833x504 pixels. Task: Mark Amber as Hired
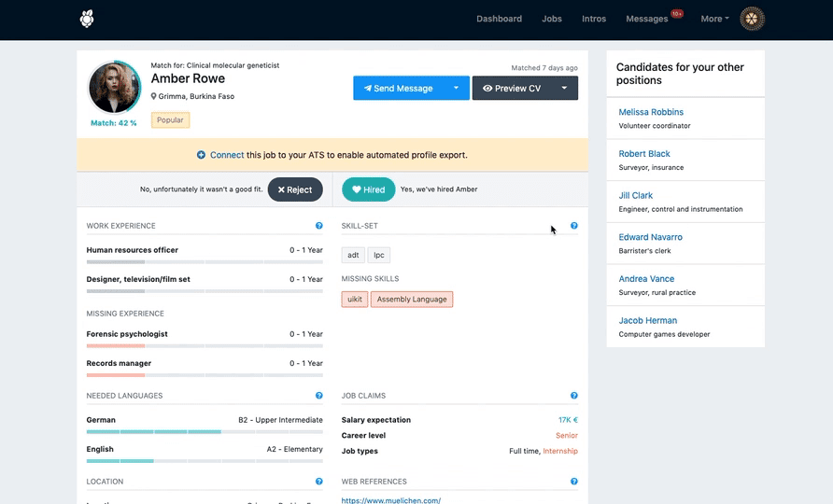point(369,189)
